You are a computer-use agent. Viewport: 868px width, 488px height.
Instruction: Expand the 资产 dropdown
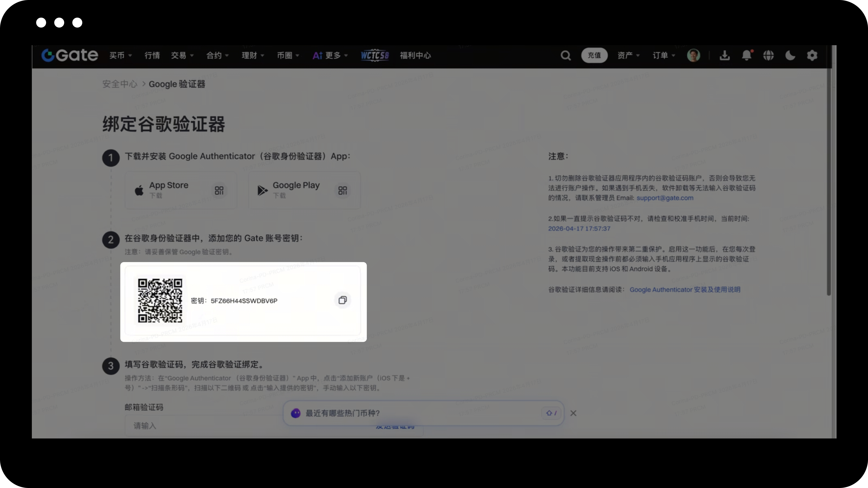[x=628, y=56]
